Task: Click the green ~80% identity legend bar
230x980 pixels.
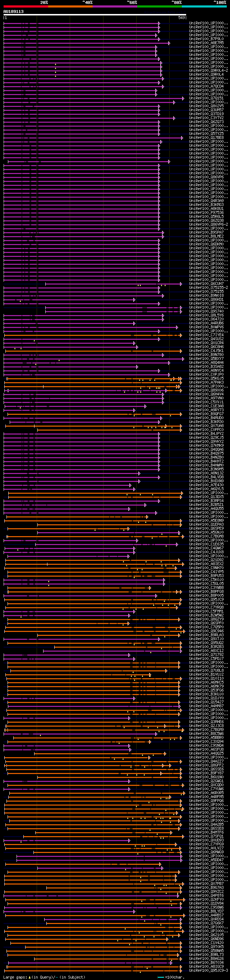Action: 160,6
